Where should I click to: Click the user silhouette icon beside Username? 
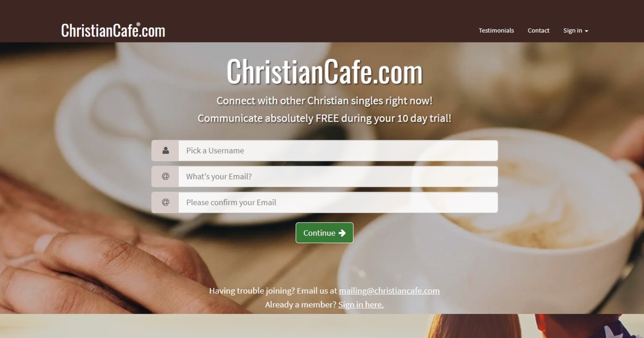pos(165,151)
